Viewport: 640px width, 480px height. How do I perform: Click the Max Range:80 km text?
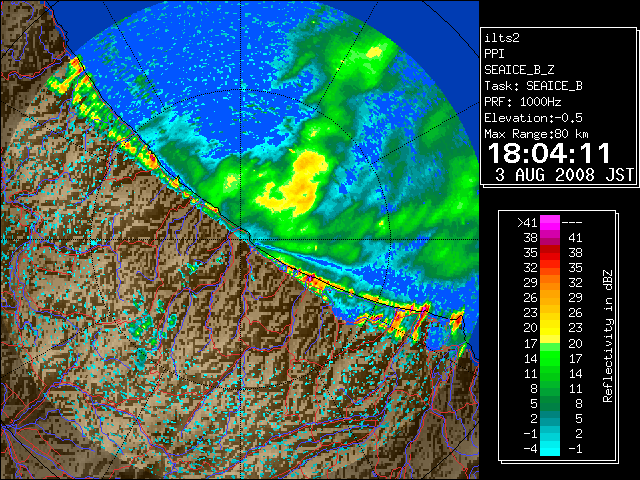point(536,134)
